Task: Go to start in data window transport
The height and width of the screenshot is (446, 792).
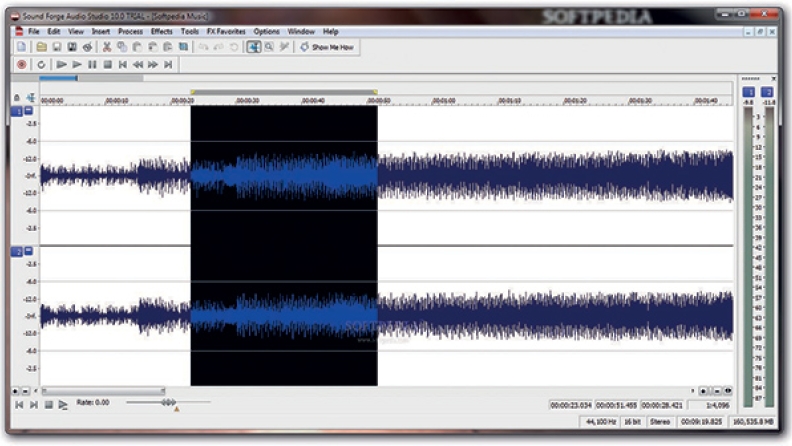Action: (x=19, y=405)
